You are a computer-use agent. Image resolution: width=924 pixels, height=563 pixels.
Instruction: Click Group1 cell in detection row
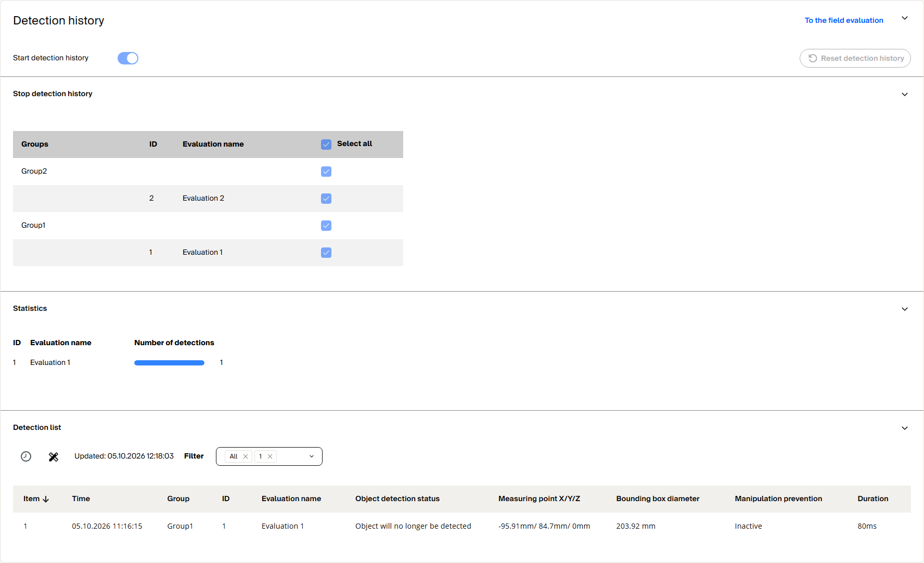tap(180, 526)
